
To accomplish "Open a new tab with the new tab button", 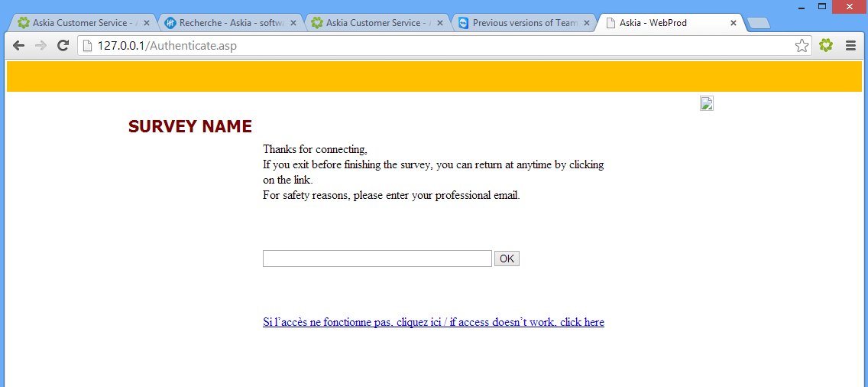I will (x=758, y=23).
